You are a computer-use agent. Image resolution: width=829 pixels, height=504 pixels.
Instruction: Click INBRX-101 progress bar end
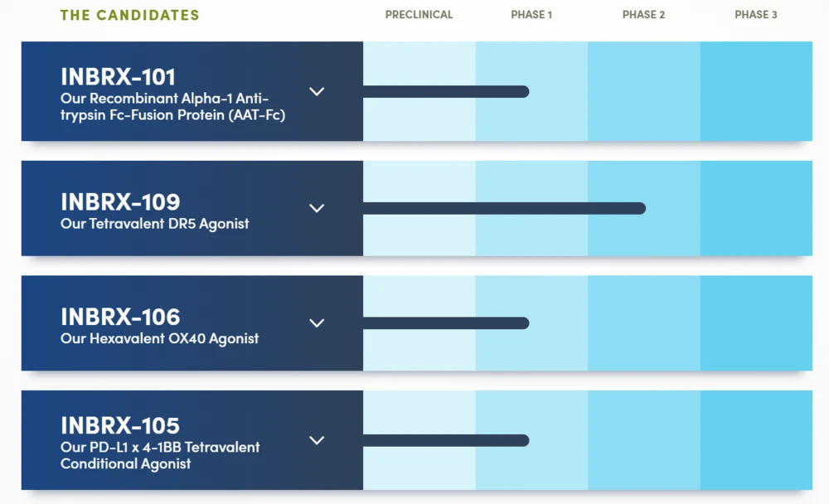pyautogui.click(x=522, y=92)
